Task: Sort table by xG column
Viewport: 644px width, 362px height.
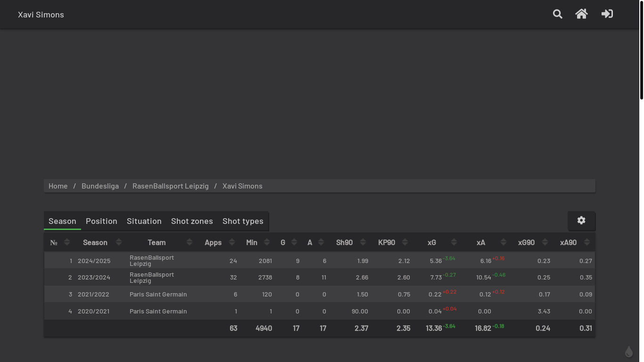Action: 454,242
